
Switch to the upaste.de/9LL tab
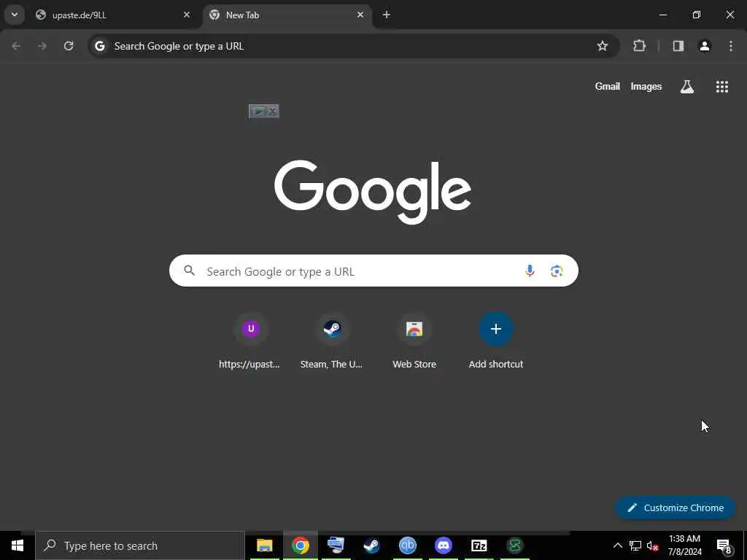point(113,15)
